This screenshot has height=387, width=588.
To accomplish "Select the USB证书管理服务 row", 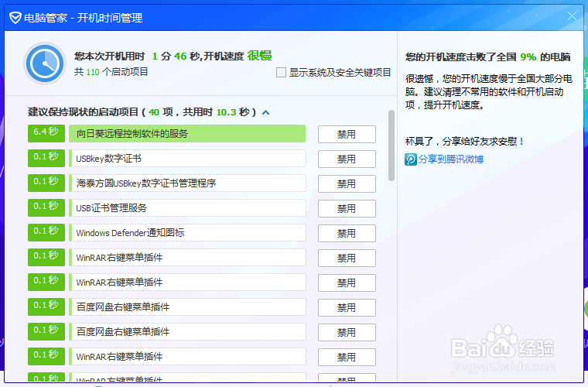I will click(187, 208).
